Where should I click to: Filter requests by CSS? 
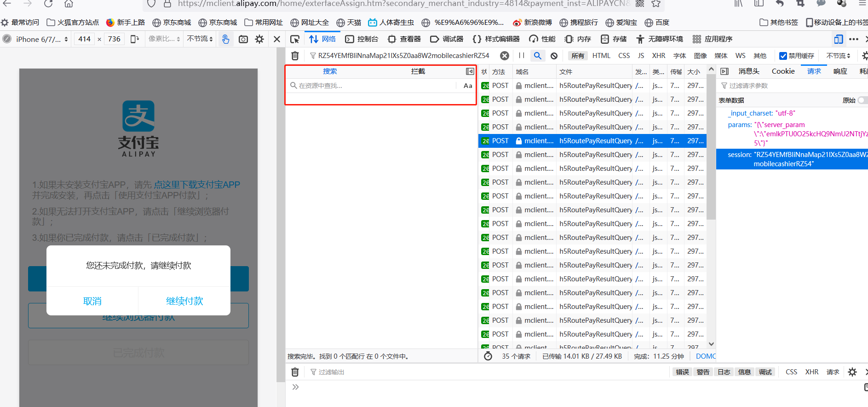coord(624,56)
